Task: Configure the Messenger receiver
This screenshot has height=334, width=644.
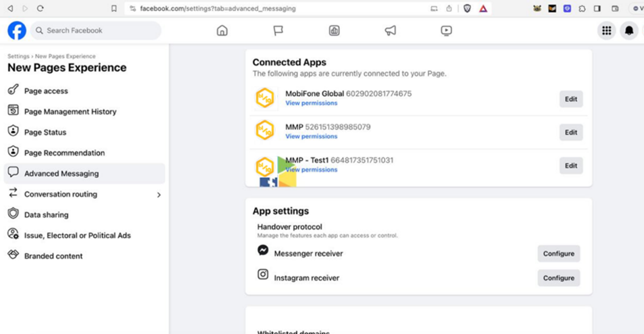Action: coord(558,254)
